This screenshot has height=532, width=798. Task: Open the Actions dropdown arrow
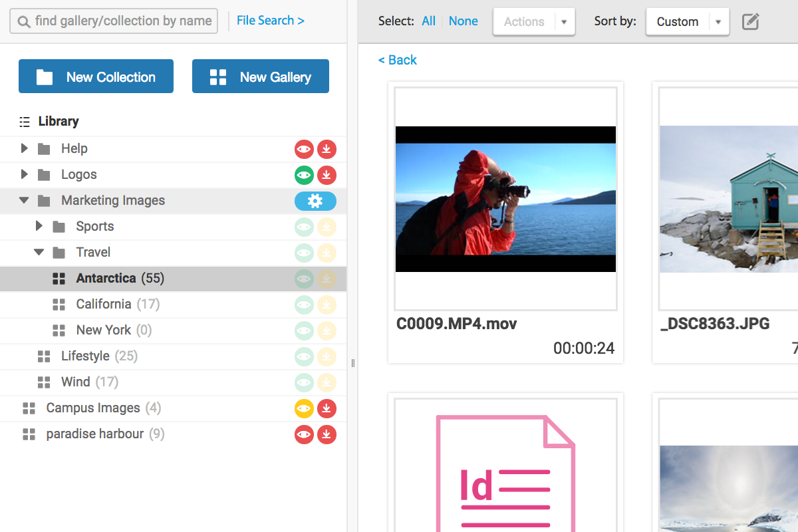point(564,22)
